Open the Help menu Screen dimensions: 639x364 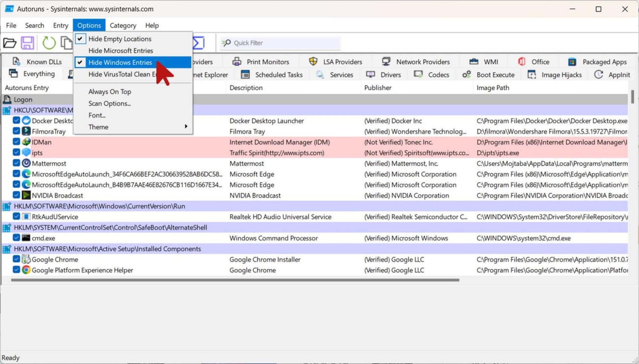(152, 25)
